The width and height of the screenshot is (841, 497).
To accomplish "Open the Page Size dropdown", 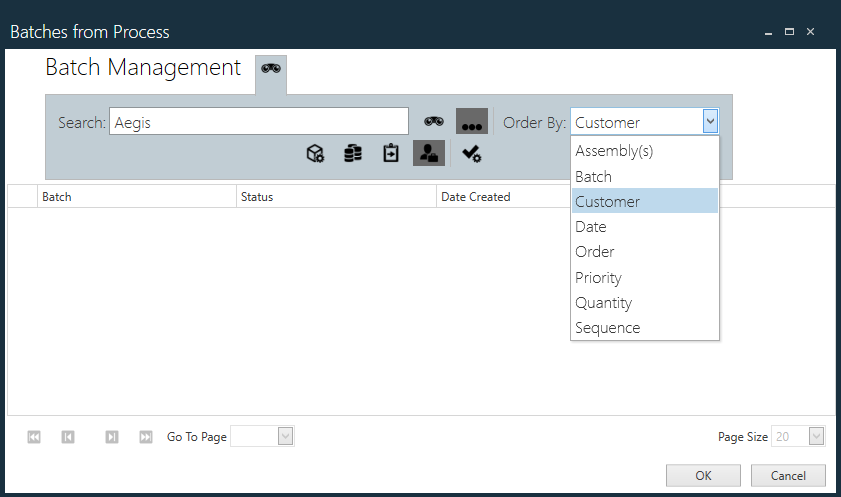I will [816, 437].
